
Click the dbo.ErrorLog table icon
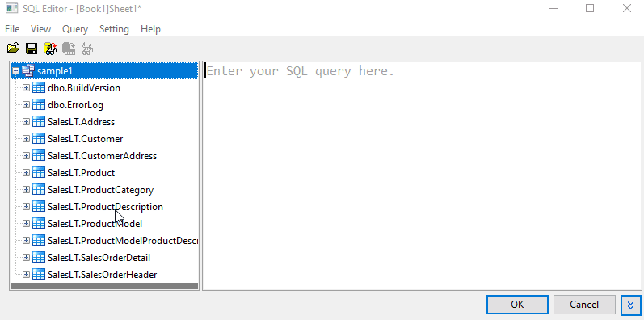[39, 105]
